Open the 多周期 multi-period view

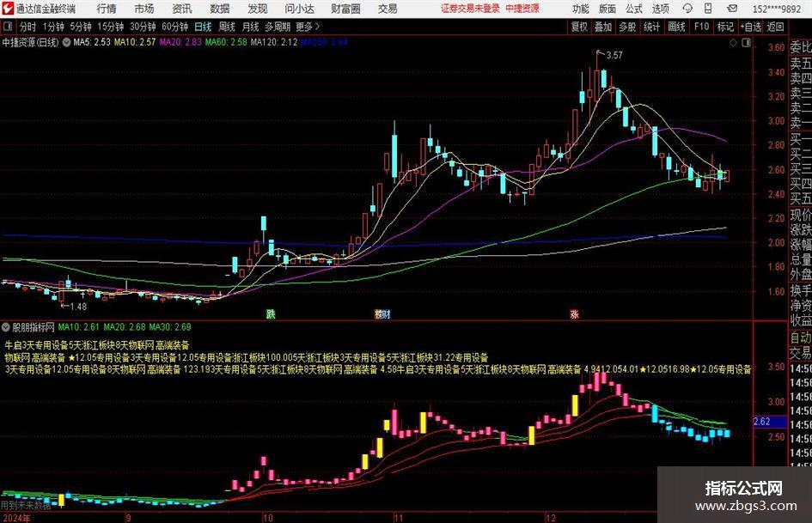[x=278, y=27]
